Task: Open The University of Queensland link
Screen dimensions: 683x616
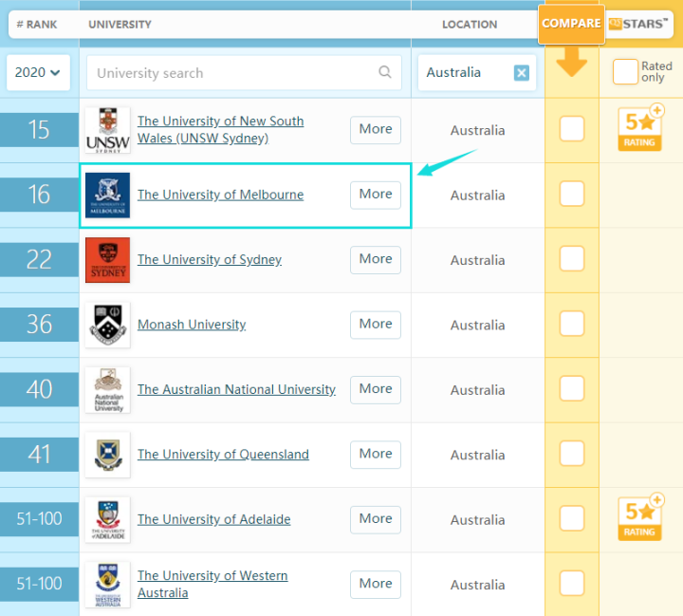Action: tap(223, 455)
